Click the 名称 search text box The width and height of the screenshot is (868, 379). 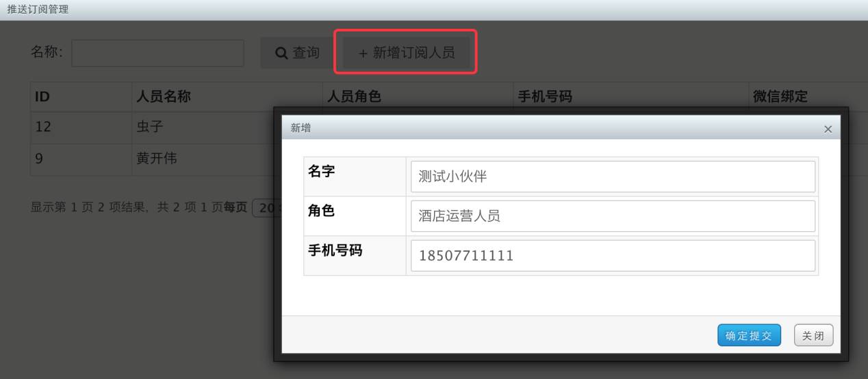(x=157, y=53)
